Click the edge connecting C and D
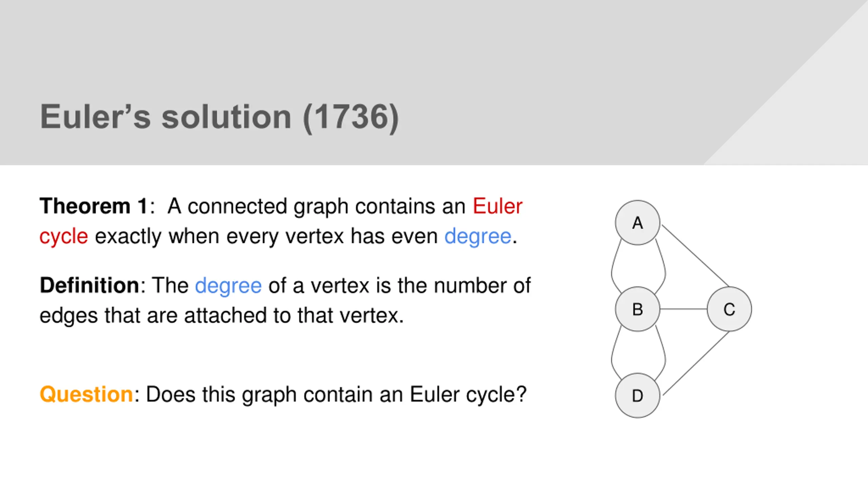 pyautogui.click(x=696, y=363)
